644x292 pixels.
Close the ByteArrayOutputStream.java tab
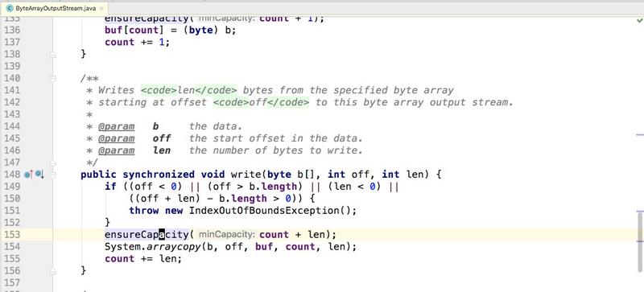click(x=102, y=8)
